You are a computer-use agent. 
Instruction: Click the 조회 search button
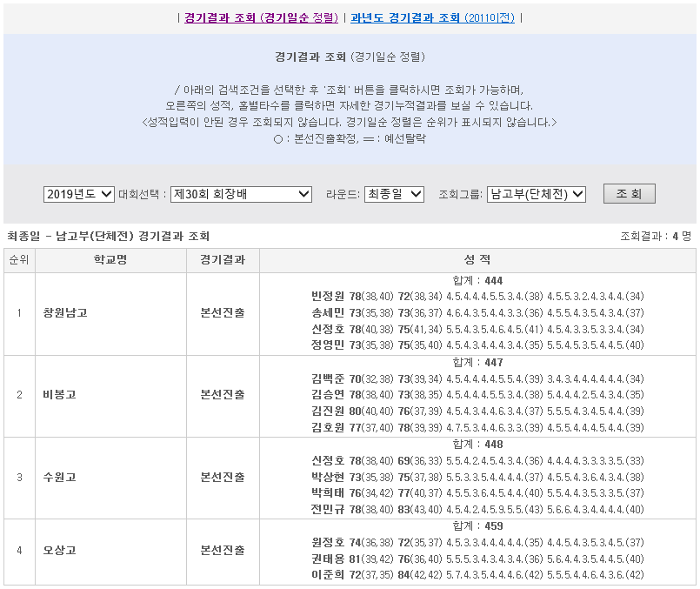coord(629,194)
